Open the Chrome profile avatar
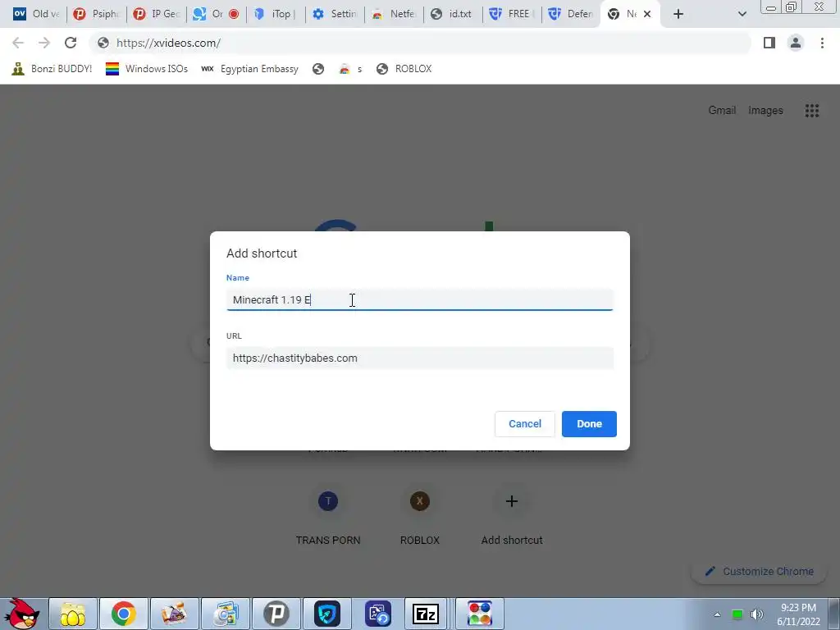Screen dimensions: 840x630 pos(796,43)
